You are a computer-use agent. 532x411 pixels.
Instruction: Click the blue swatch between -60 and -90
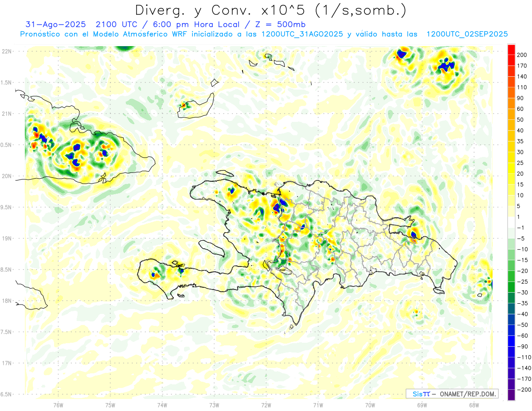tap(512, 341)
